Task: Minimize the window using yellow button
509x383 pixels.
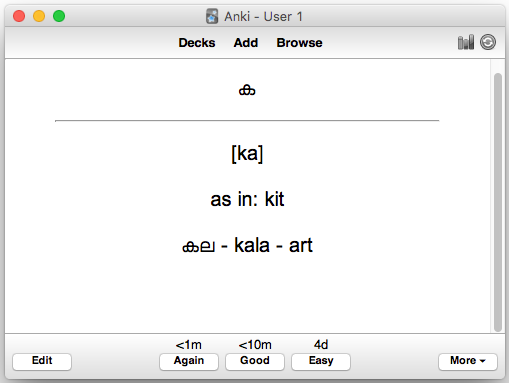Action: click(39, 16)
